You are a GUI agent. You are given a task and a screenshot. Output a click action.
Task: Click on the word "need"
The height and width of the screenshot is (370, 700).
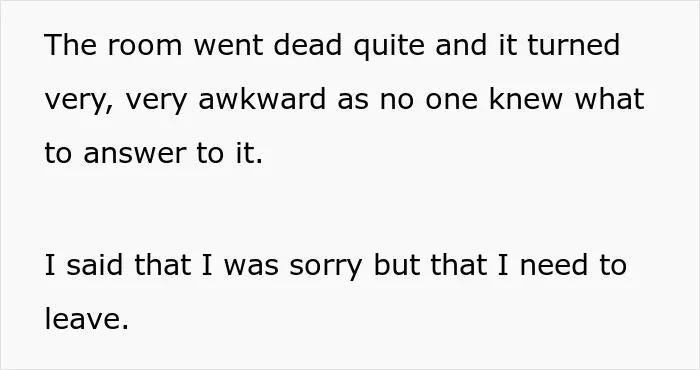coord(554,264)
